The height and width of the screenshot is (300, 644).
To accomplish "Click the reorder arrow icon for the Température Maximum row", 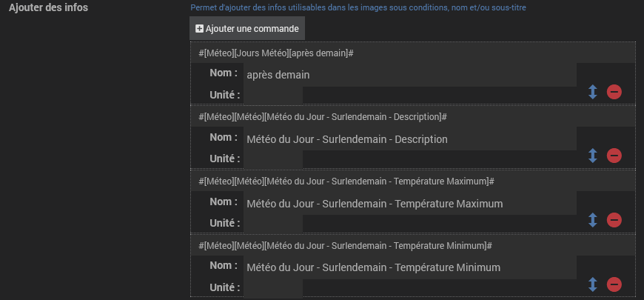I will tap(592, 220).
